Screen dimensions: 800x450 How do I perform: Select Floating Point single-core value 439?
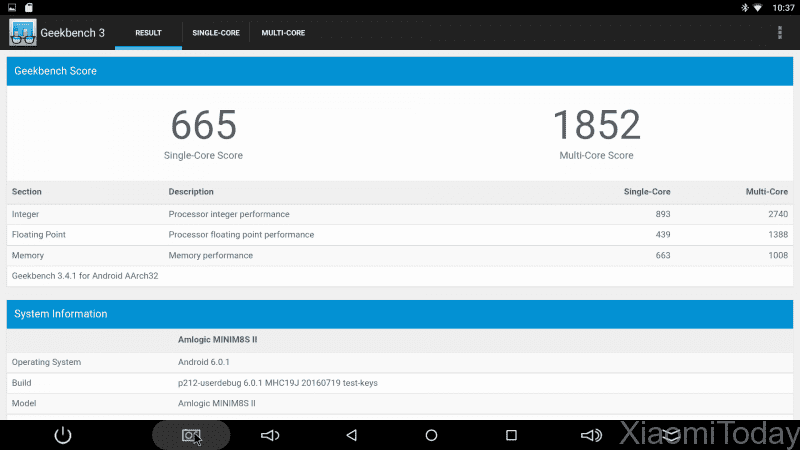tap(663, 235)
